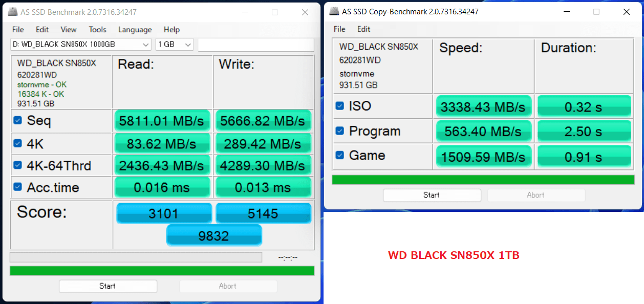Click the write access time 0.013 ms
Image resolution: width=644 pixels, height=304 pixels.
[x=263, y=187]
